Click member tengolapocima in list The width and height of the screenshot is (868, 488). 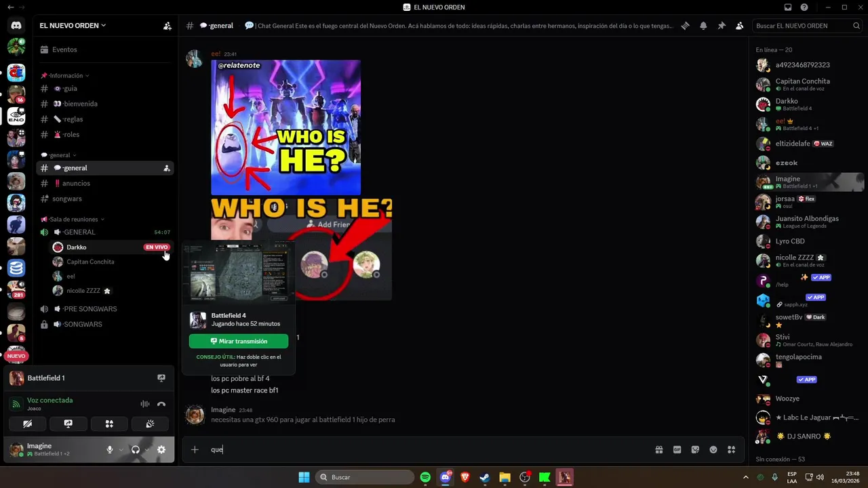808,360
